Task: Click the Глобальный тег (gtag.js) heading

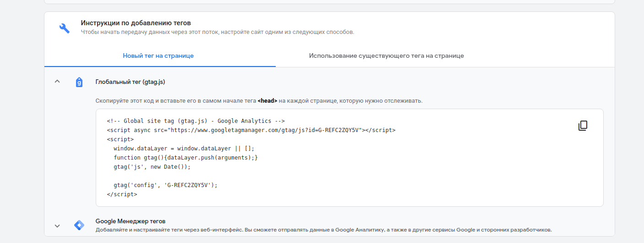Action: (x=130, y=82)
